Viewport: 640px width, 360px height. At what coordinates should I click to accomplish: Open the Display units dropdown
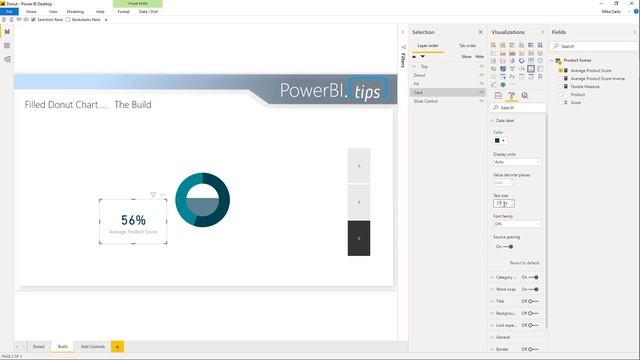click(517, 162)
